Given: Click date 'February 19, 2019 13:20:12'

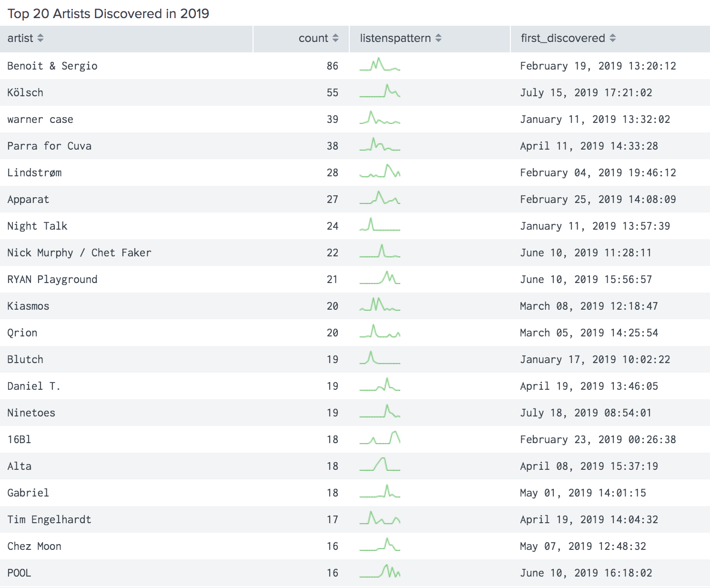Looking at the screenshot, I should click(598, 66).
